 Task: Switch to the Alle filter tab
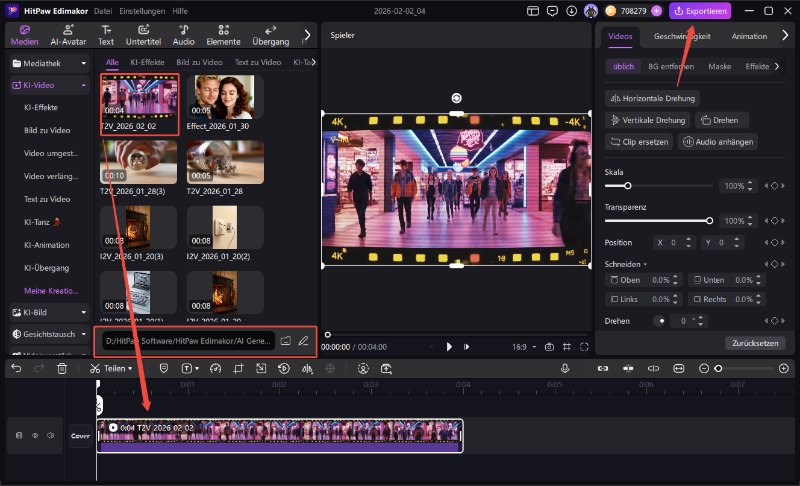pos(112,62)
